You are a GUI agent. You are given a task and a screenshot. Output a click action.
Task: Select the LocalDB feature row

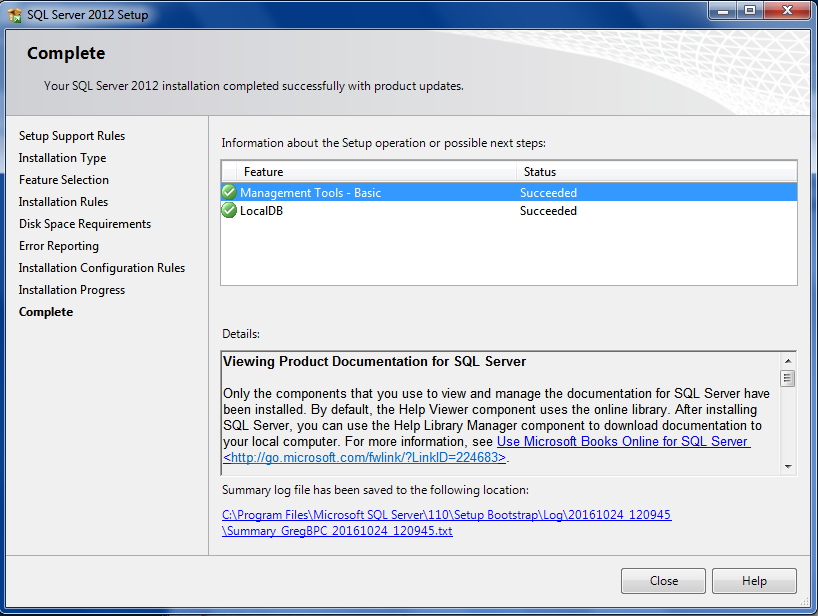(509, 211)
